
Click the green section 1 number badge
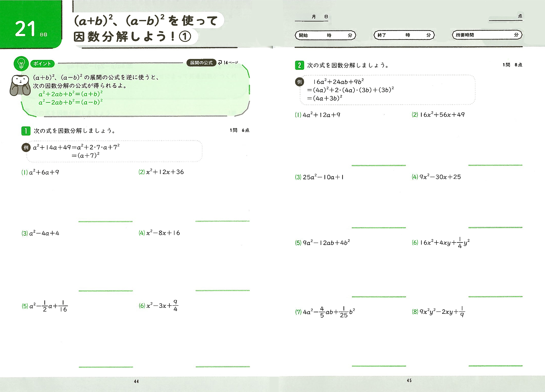26,131
